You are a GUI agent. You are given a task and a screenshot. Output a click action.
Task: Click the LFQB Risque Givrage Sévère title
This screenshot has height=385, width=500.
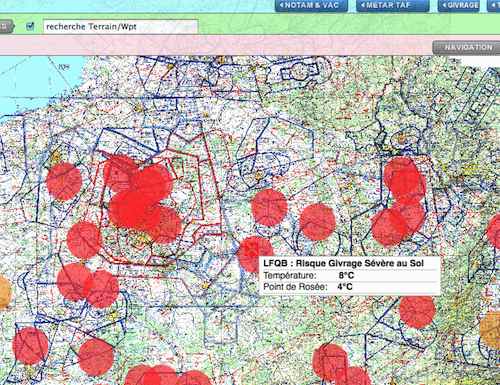click(x=343, y=263)
